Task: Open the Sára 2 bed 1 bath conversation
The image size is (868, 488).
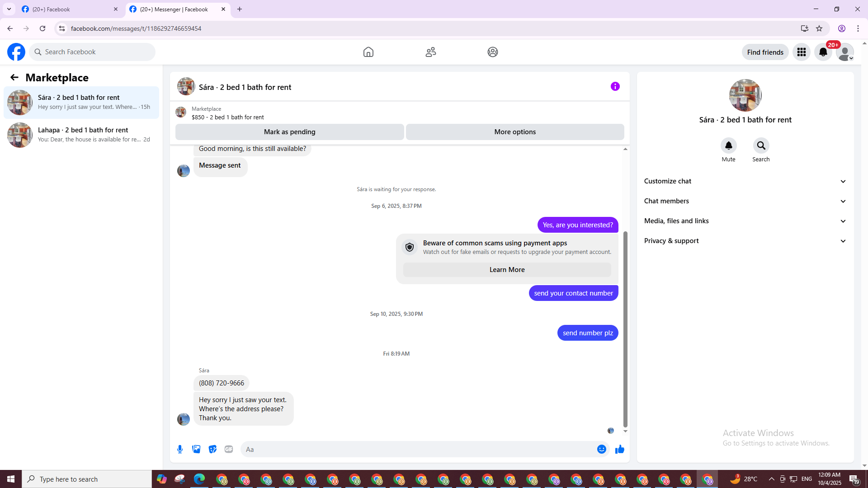Action: pos(81,103)
